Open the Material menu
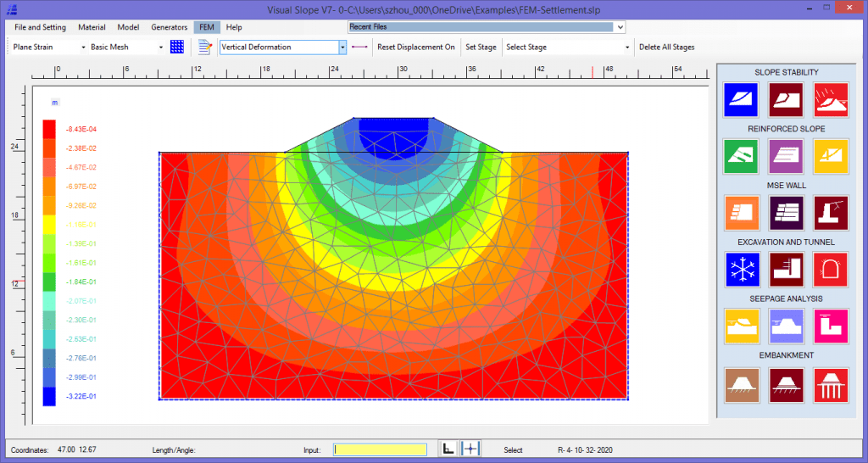This screenshot has width=868, height=463. click(92, 27)
